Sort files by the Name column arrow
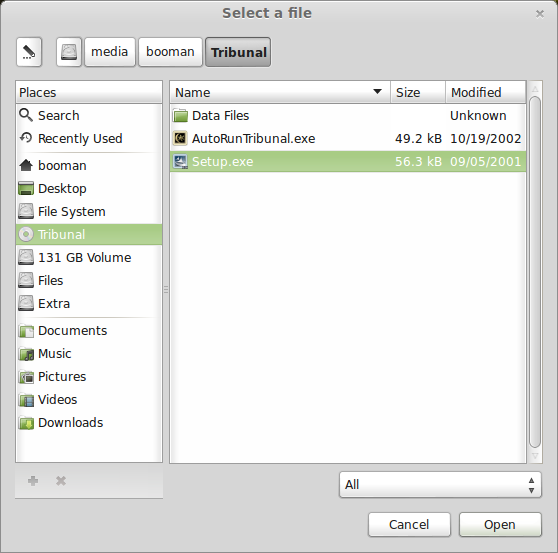Viewport: 558px width, 553px height. [x=377, y=92]
